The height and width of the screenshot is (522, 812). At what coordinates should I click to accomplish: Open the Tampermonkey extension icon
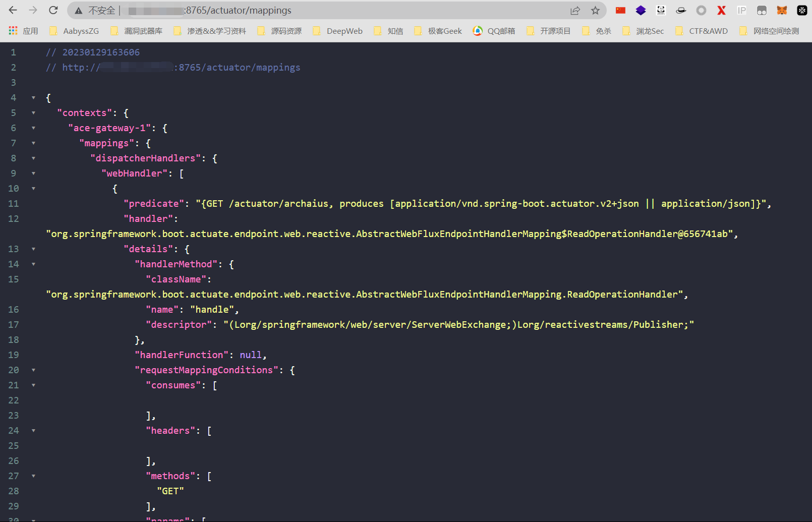(762, 11)
